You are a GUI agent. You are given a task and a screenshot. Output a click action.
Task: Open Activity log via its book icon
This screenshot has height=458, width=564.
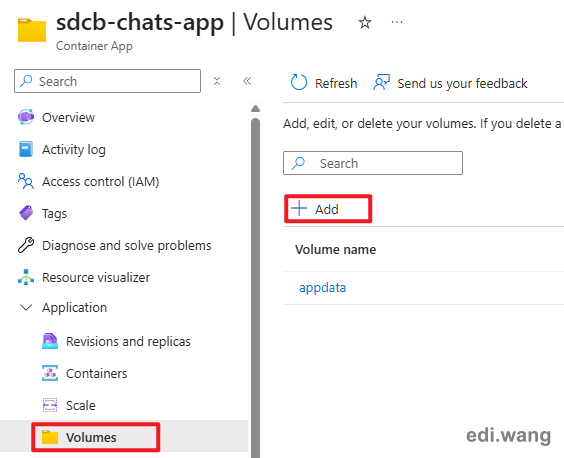tap(26, 149)
